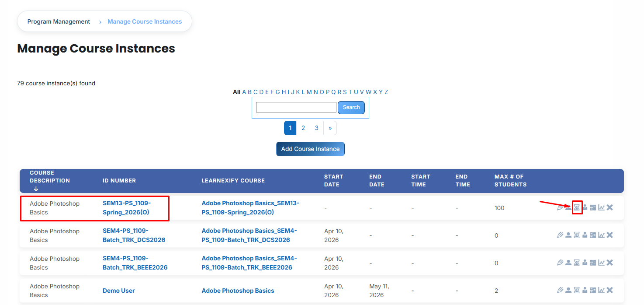Edit the Demo User course instance

[x=560, y=290]
